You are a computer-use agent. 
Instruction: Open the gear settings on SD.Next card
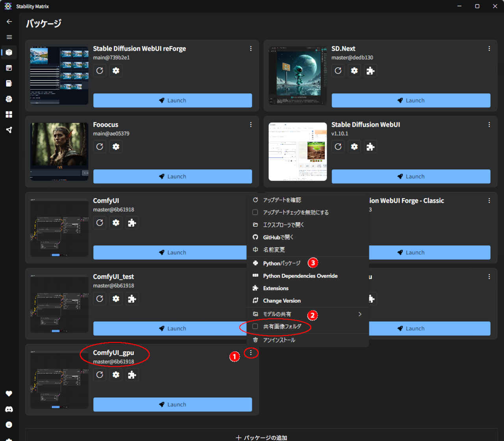354,70
